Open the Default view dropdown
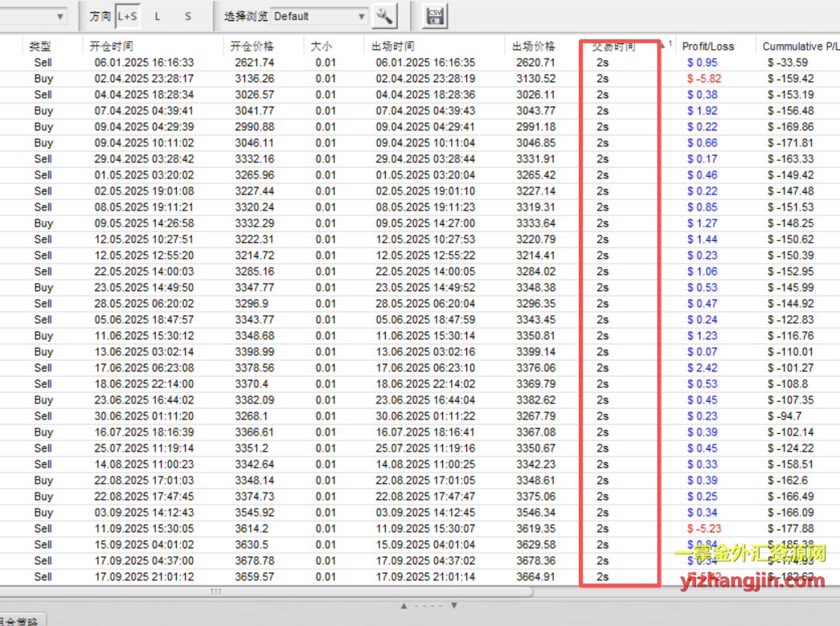Image resolution: width=840 pixels, height=626 pixels. tap(319, 16)
